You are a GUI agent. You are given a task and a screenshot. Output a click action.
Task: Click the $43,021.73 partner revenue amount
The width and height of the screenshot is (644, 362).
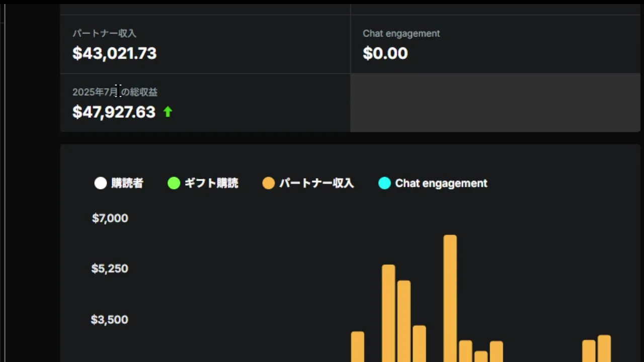click(115, 53)
